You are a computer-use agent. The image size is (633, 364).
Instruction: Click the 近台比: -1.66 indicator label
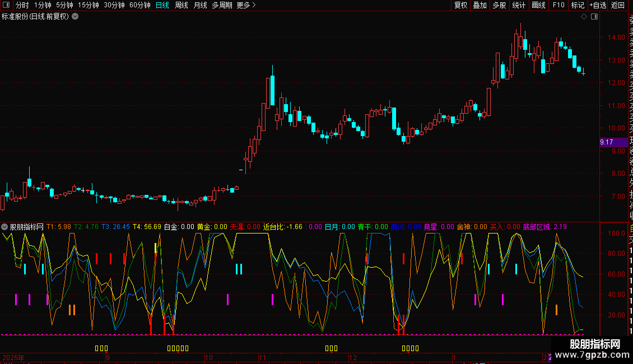click(283, 227)
